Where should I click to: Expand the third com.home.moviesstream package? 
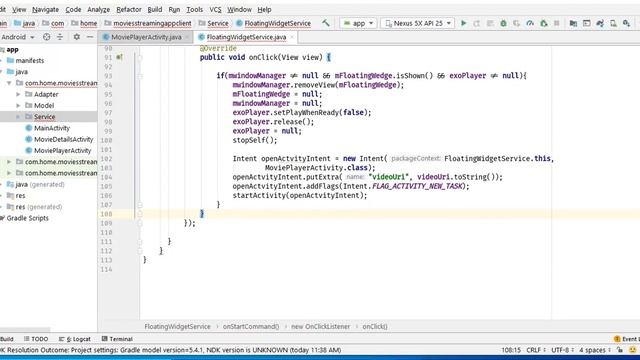(9, 173)
